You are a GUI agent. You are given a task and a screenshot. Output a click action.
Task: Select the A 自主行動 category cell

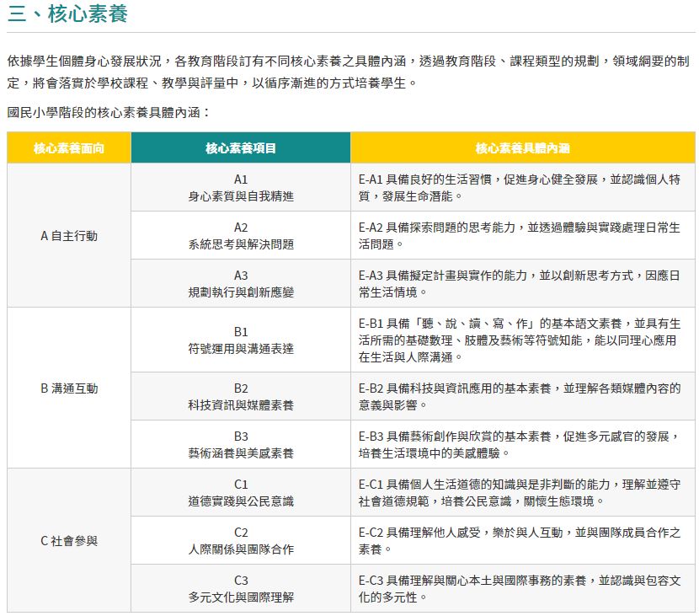pos(69,236)
